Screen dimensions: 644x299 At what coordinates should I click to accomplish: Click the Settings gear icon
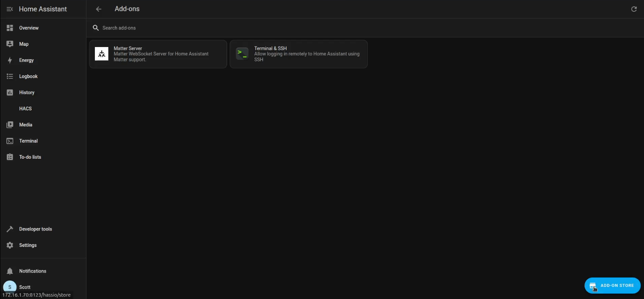click(10, 245)
